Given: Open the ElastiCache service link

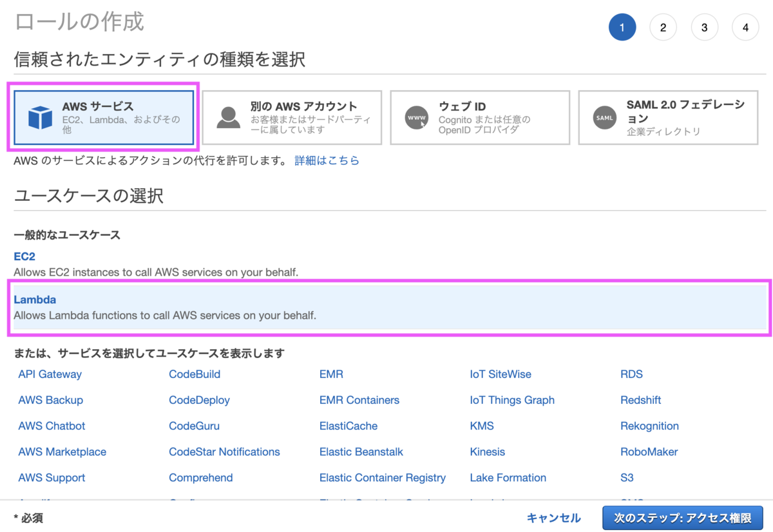Looking at the screenshot, I should [348, 426].
